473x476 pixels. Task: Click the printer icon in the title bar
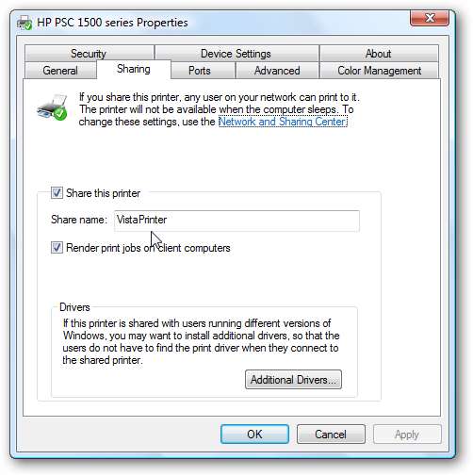(24, 23)
